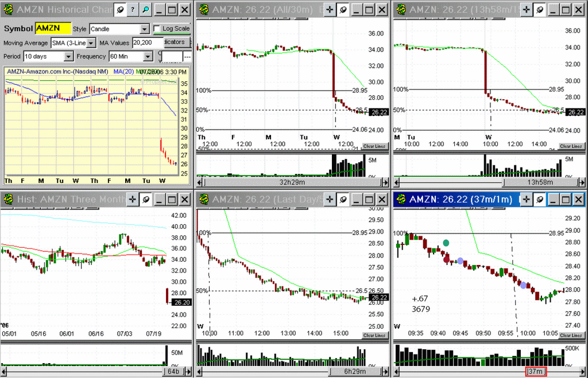The height and width of the screenshot is (378, 588).
Task: Click left scroll arrow in Last Day chart
Action: (x=200, y=372)
